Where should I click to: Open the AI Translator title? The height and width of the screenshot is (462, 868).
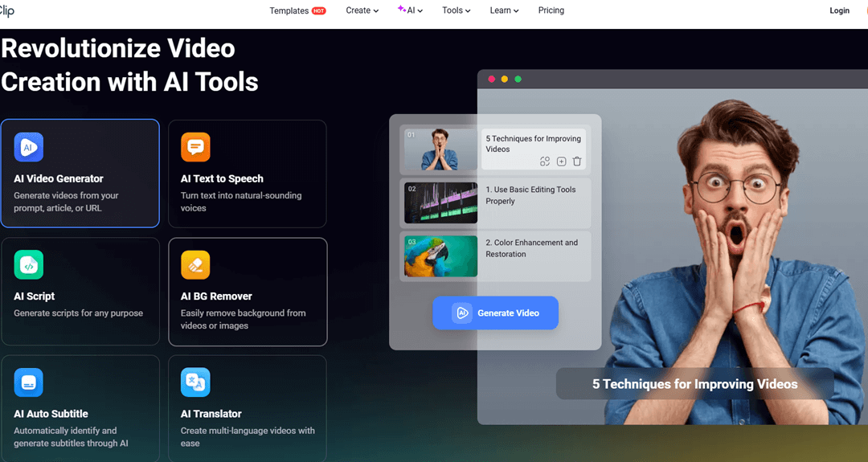[x=211, y=414]
